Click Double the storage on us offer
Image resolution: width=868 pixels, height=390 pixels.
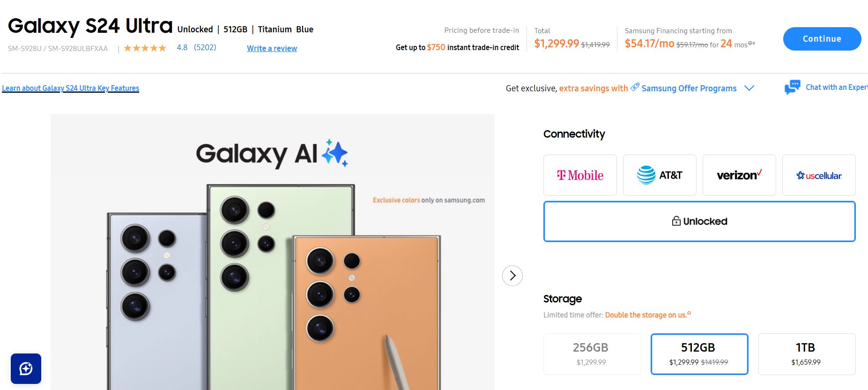(645, 315)
